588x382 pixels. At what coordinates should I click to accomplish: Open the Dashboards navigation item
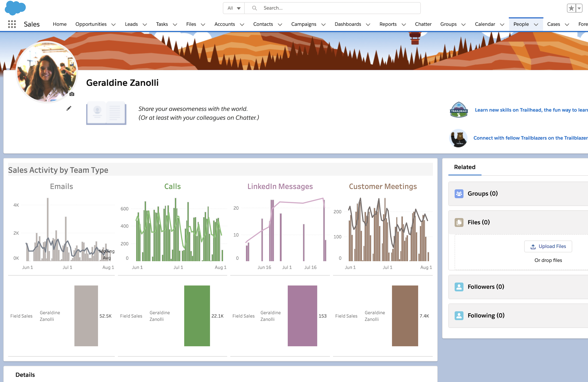coord(348,24)
